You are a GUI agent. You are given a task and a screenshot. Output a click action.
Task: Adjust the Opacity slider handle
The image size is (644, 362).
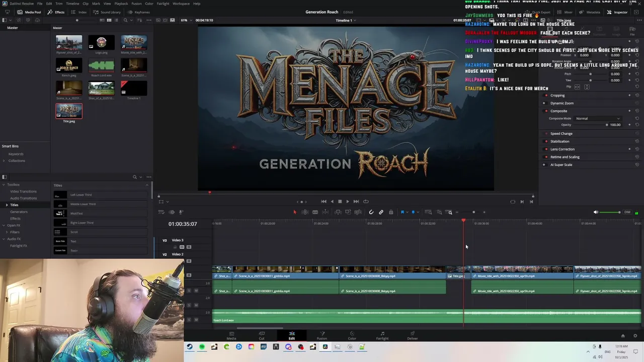(x=607, y=125)
